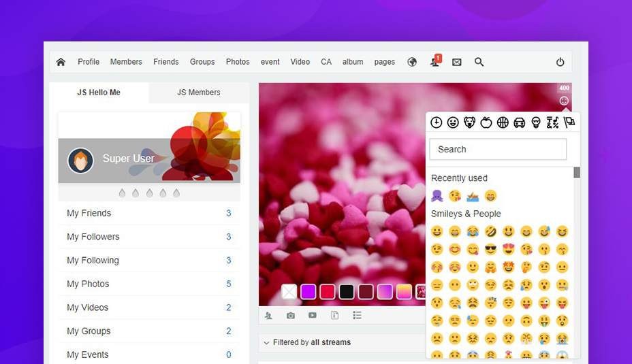
Task: Choose the magenta purple background swatch
Action: (x=309, y=291)
